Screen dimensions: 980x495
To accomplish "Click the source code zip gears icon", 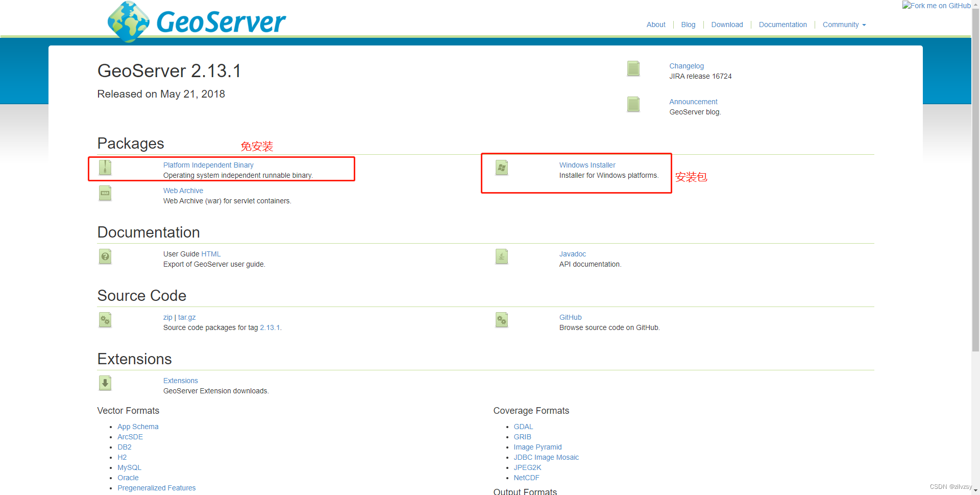I will [x=105, y=320].
